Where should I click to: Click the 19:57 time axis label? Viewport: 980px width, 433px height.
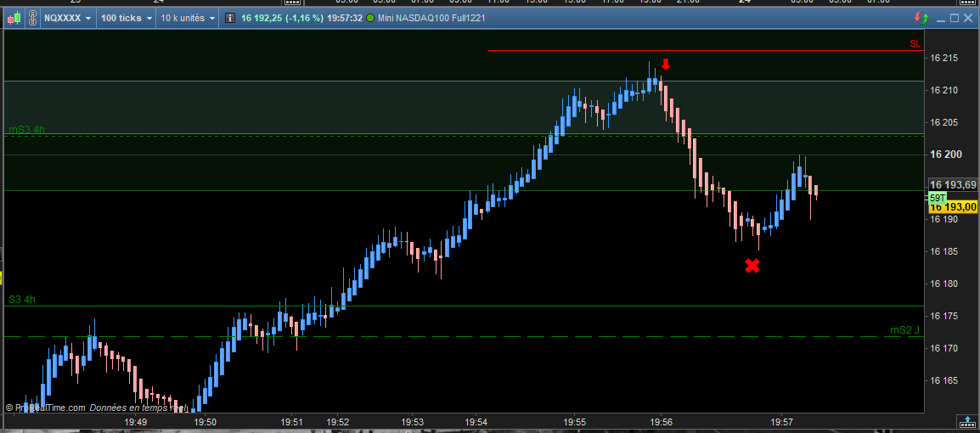point(782,422)
